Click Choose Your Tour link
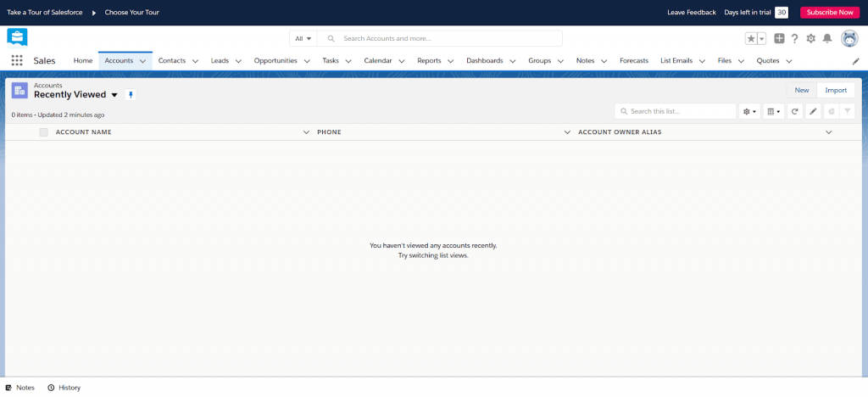The height and width of the screenshot is (397, 868). 131,12
